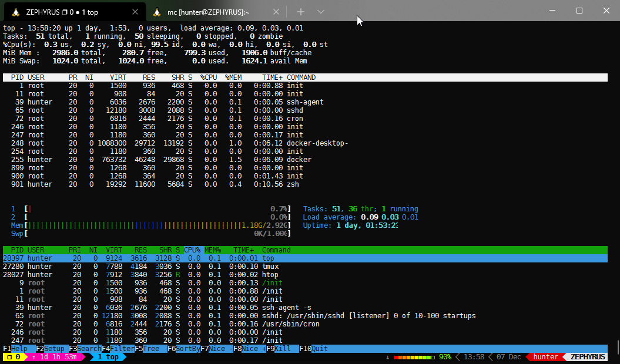Select the htop process row 28027

(305, 275)
